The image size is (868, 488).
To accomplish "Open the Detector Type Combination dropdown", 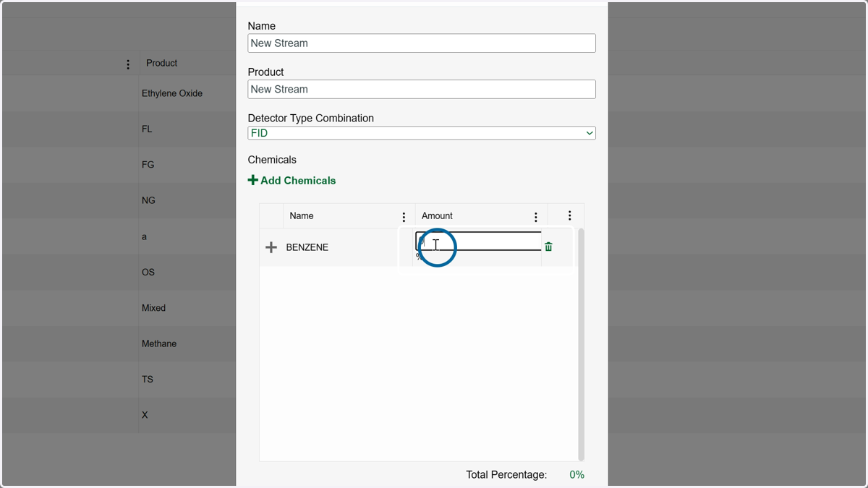I will [422, 133].
